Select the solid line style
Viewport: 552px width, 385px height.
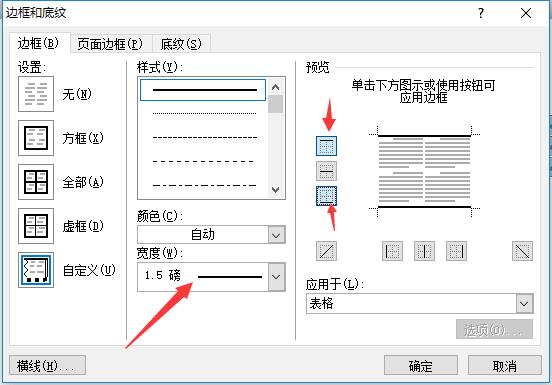click(x=203, y=90)
